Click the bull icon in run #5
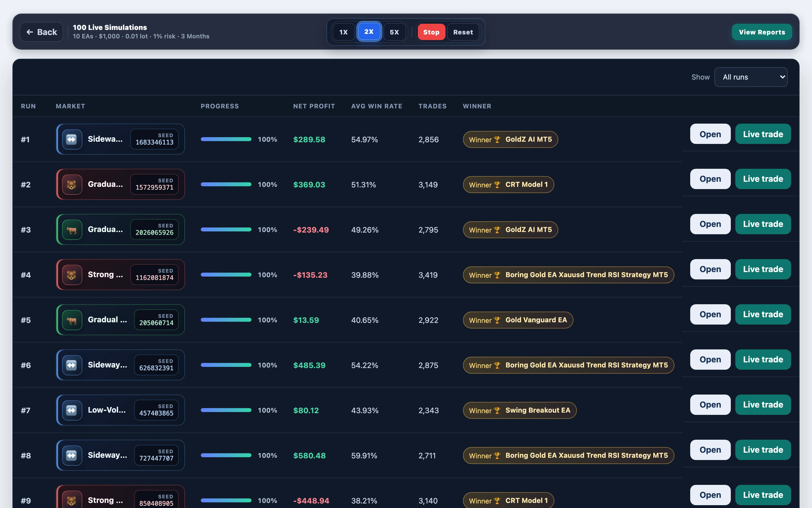The image size is (812, 508). [72, 320]
